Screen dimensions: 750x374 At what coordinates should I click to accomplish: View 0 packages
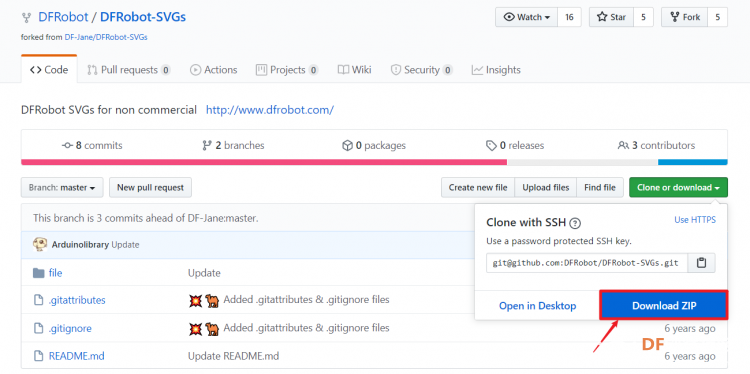[x=374, y=145]
